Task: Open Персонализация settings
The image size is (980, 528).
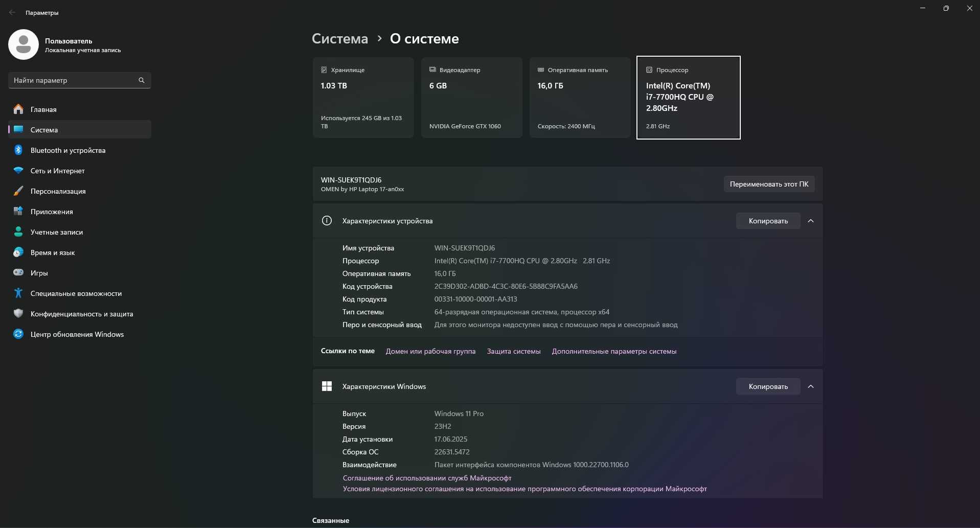Action: [x=80, y=191]
